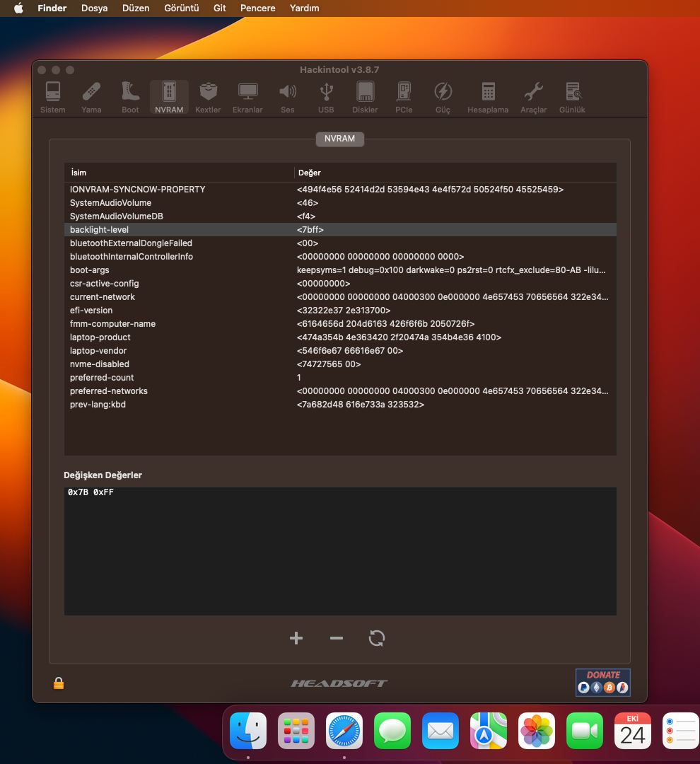Viewport: 700px width, 764px height.
Task: Remove variable with the minus button
Action: [x=337, y=639]
